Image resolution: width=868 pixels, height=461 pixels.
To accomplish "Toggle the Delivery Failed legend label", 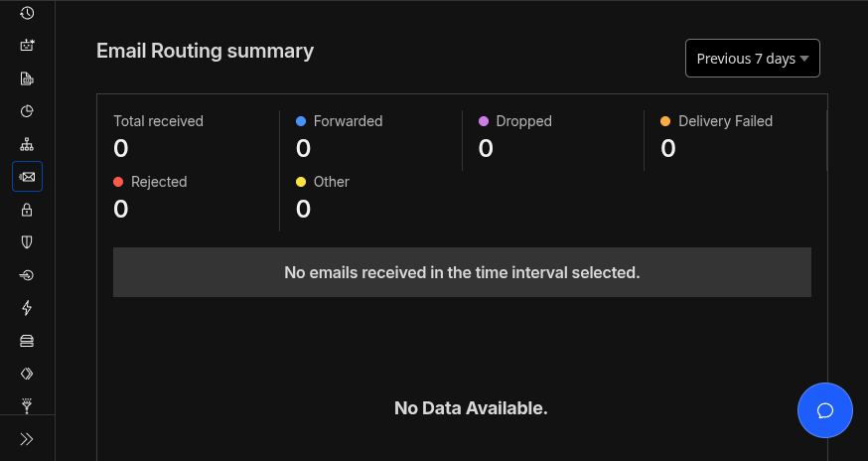I will [x=725, y=121].
